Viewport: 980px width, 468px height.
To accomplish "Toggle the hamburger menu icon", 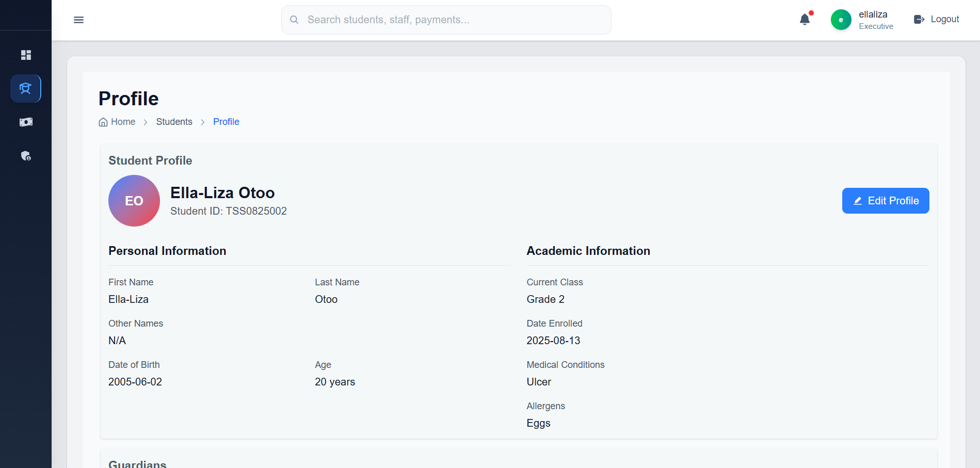I will 78,20.
